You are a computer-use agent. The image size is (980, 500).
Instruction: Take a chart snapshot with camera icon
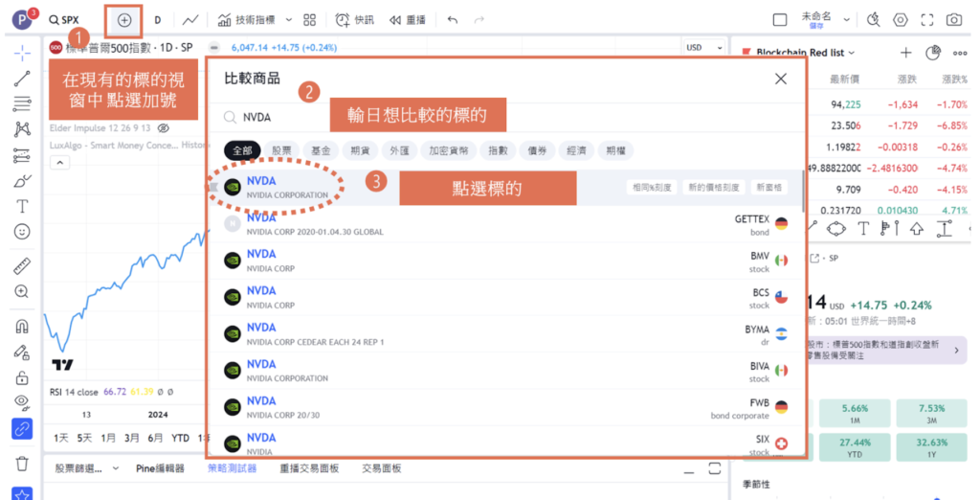[x=954, y=20]
